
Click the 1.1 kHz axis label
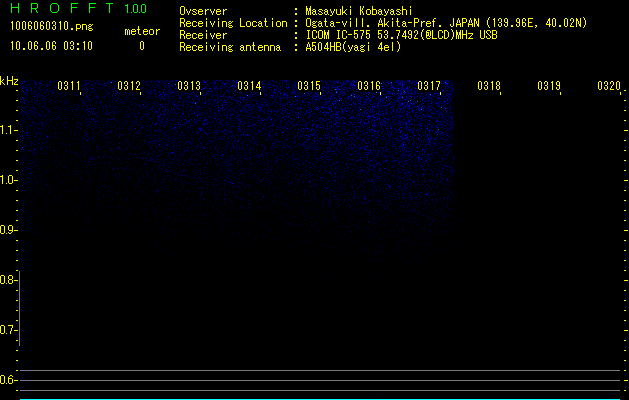pyautogui.click(x=8, y=130)
